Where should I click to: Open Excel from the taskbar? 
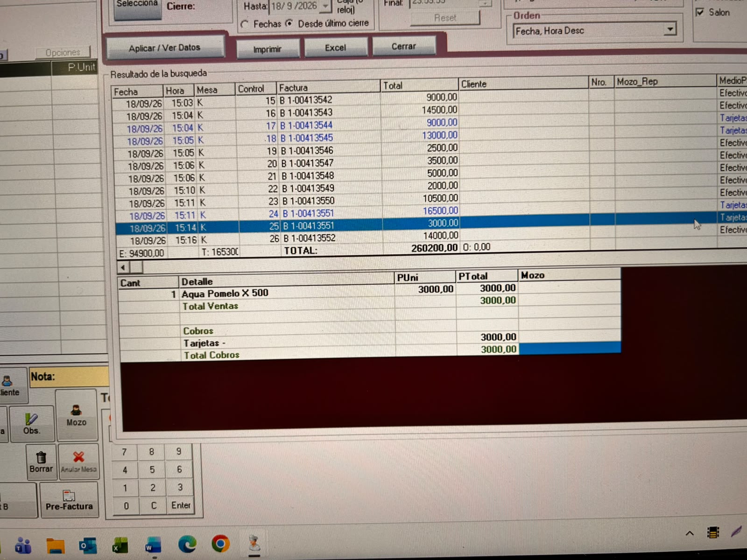pyautogui.click(x=120, y=545)
